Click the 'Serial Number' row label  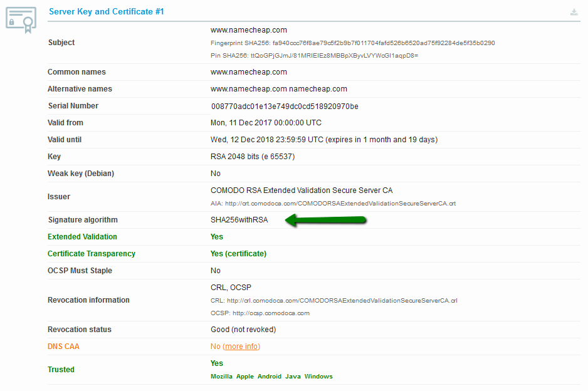(x=73, y=106)
